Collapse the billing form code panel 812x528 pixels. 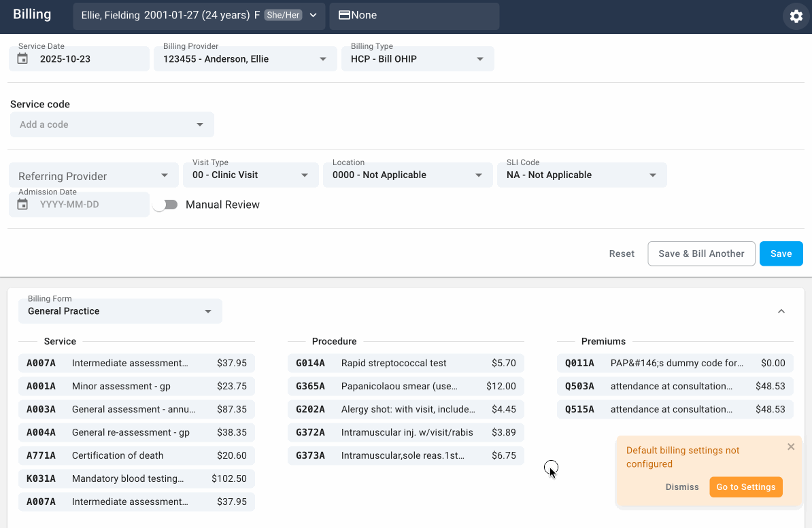tap(781, 311)
